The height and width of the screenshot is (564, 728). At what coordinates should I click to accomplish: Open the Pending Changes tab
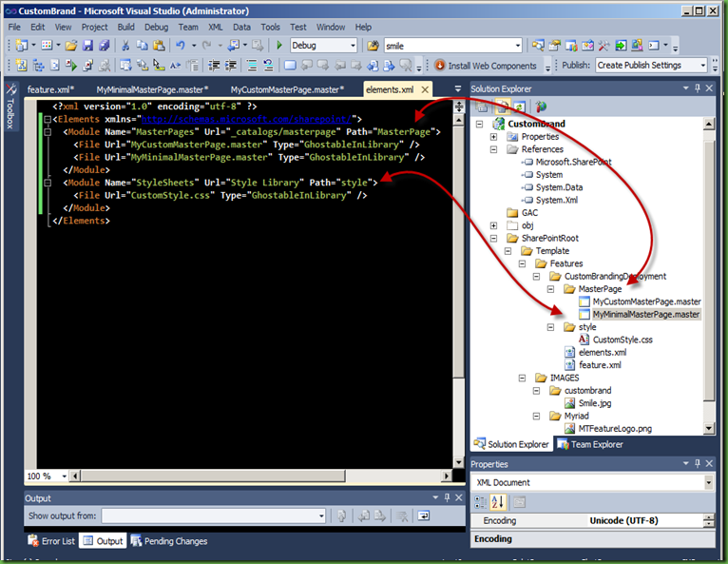pos(169,541)
